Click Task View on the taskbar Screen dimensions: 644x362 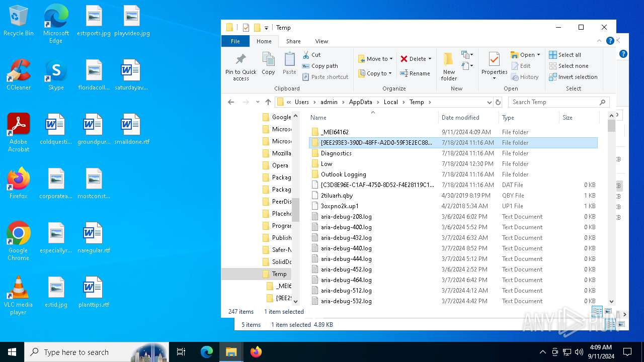(181, 352)
